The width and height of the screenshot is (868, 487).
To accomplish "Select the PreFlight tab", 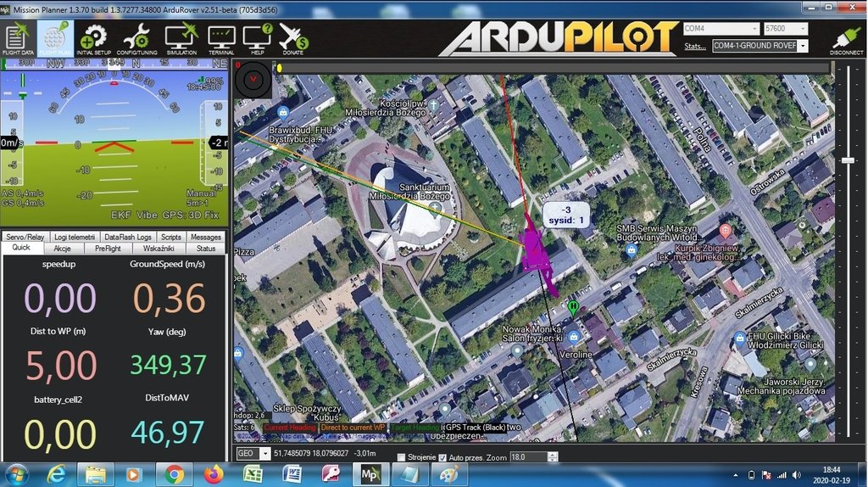I will pos(108,249).
